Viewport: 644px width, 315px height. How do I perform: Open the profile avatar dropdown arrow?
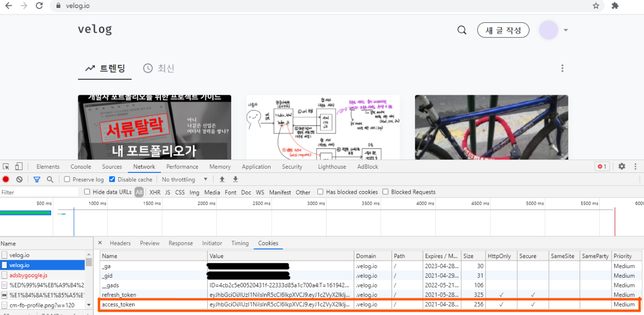click(566, 30)
